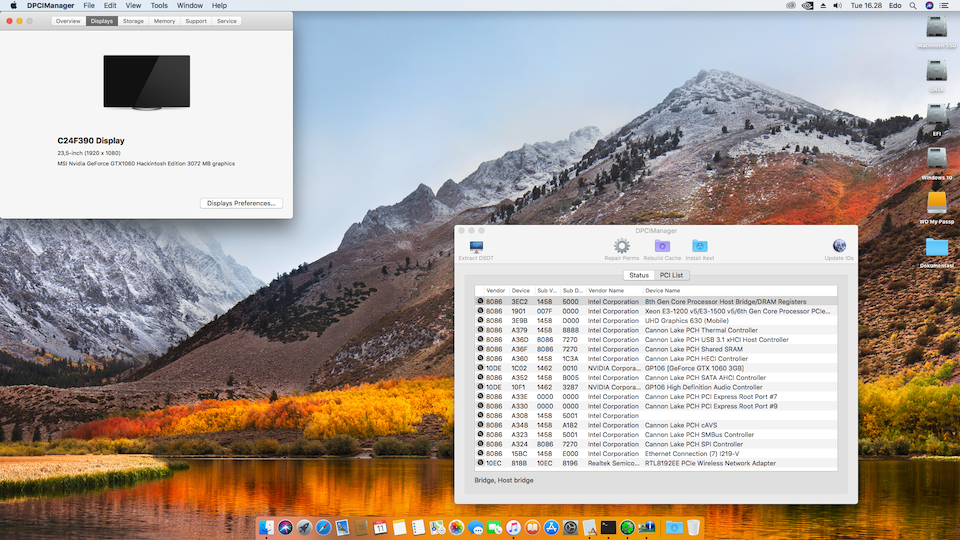Click the Displays Preferences button
Image resolution: width=960 pixels, height=540 pixels.
[x=241, y=203]
